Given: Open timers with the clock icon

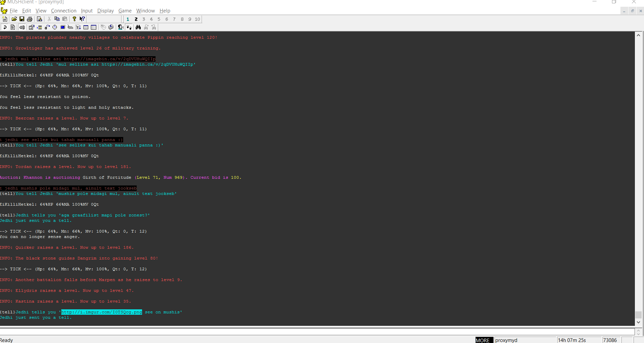Looking at the screenshot, I should pyautogui.click(x=55, y=27).
